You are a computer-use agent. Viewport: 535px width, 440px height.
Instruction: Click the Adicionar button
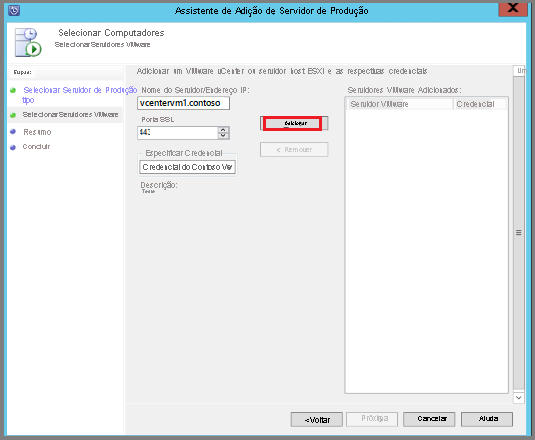click(x=294, y=123)
